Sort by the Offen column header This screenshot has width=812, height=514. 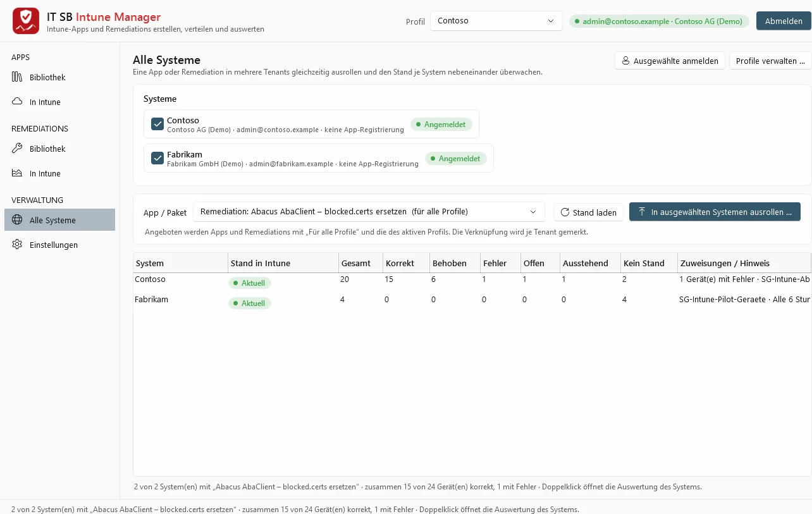pyautogui.click(x=540, y=263)
